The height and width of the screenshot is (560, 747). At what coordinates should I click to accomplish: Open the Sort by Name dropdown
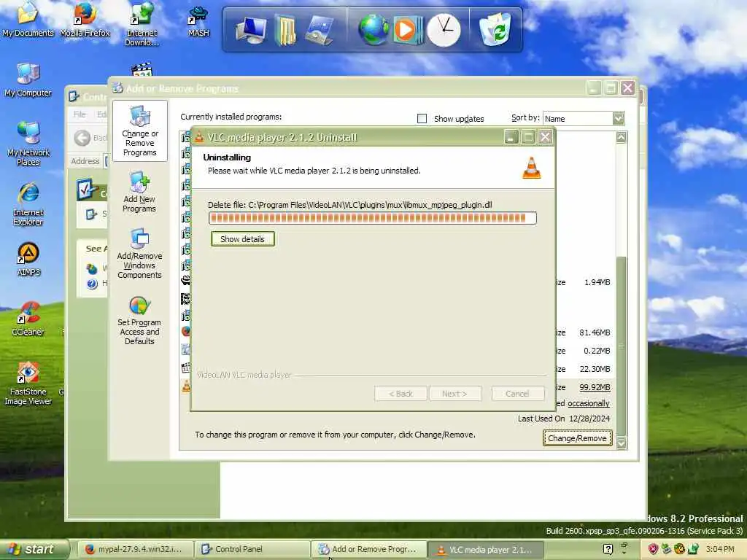click(x=584, y=118)
